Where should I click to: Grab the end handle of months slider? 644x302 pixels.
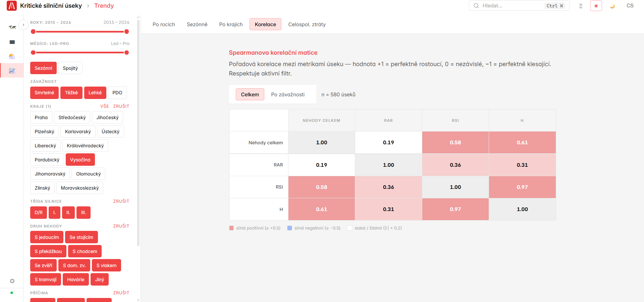click(126, 52)
